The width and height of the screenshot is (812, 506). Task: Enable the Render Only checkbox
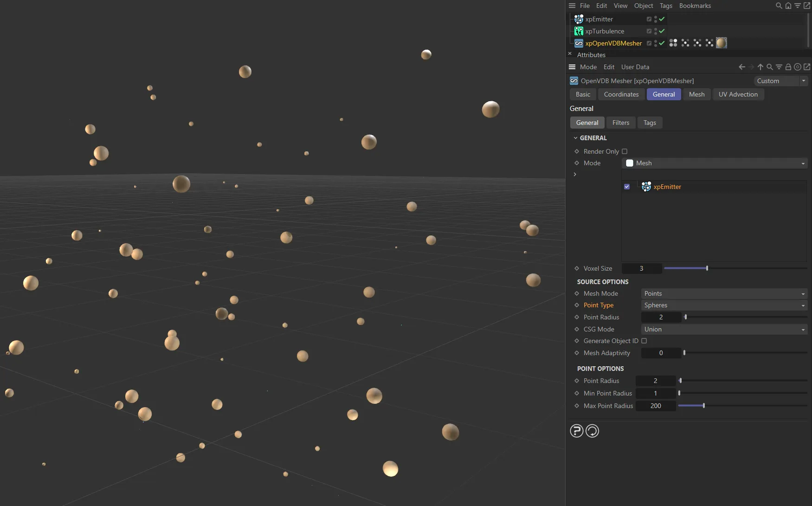pyautogui.click(x=625, y=151)
